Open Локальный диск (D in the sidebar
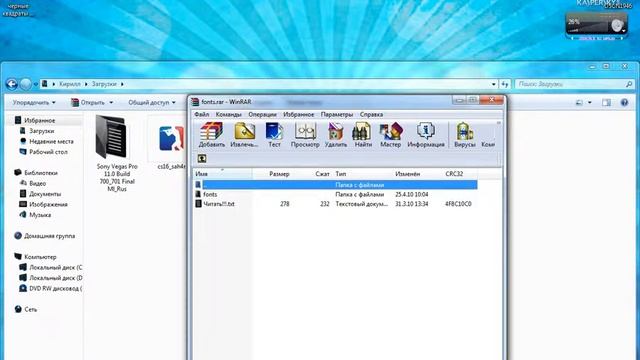 pos(56,278)
